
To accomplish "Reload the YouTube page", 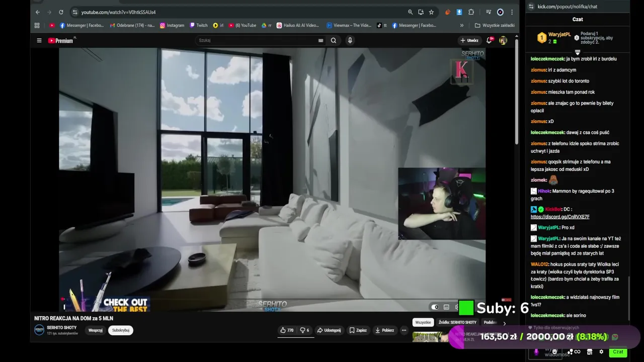I will (61, 12).
